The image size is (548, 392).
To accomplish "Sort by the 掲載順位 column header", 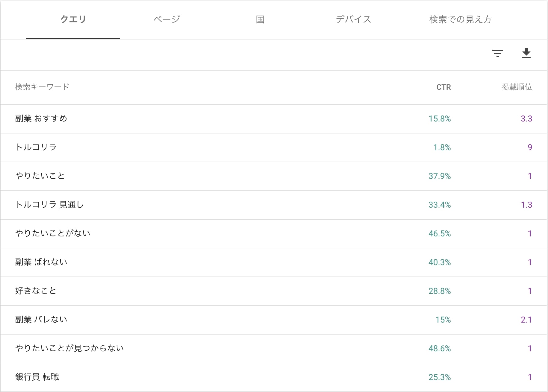I will pyautogui.click(x=517, y=87).
